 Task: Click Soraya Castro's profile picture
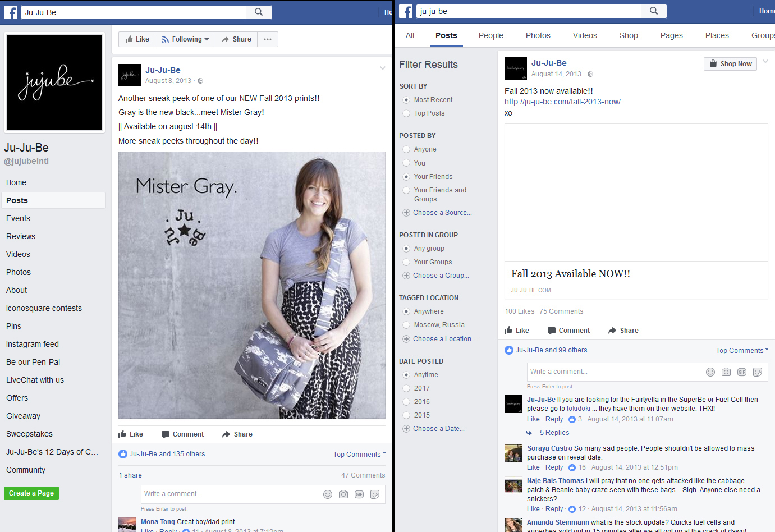pyautogui.click(x=513, y=453)
